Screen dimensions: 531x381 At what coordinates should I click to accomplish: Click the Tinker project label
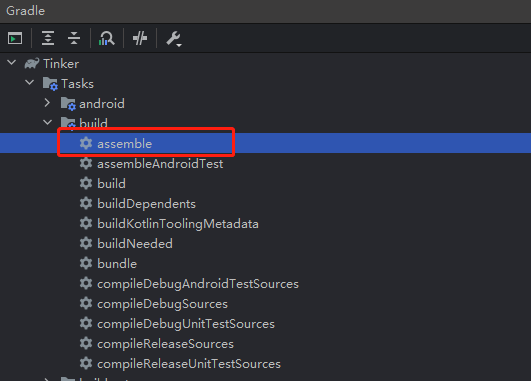61,64
